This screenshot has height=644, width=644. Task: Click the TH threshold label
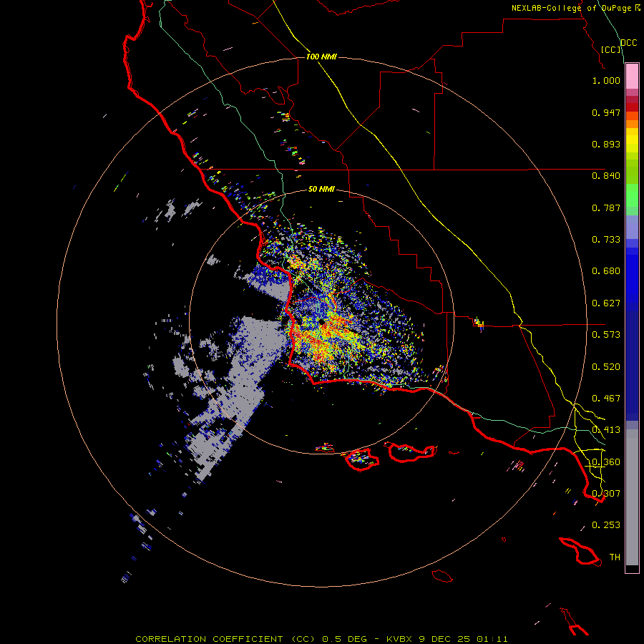point(615,557)
